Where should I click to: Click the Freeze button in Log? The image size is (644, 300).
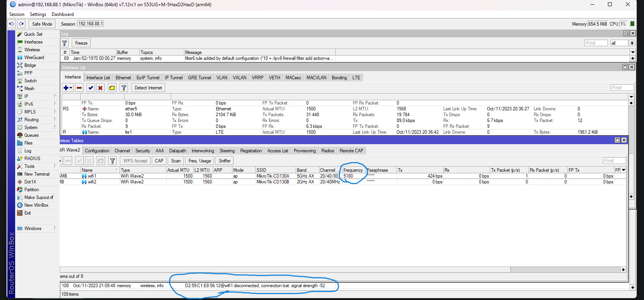click(81, 43)
